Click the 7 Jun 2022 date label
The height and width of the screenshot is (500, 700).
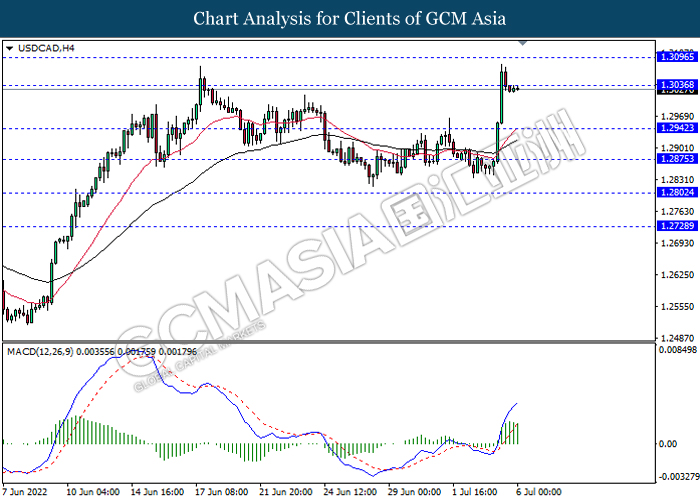coord(25,492)
